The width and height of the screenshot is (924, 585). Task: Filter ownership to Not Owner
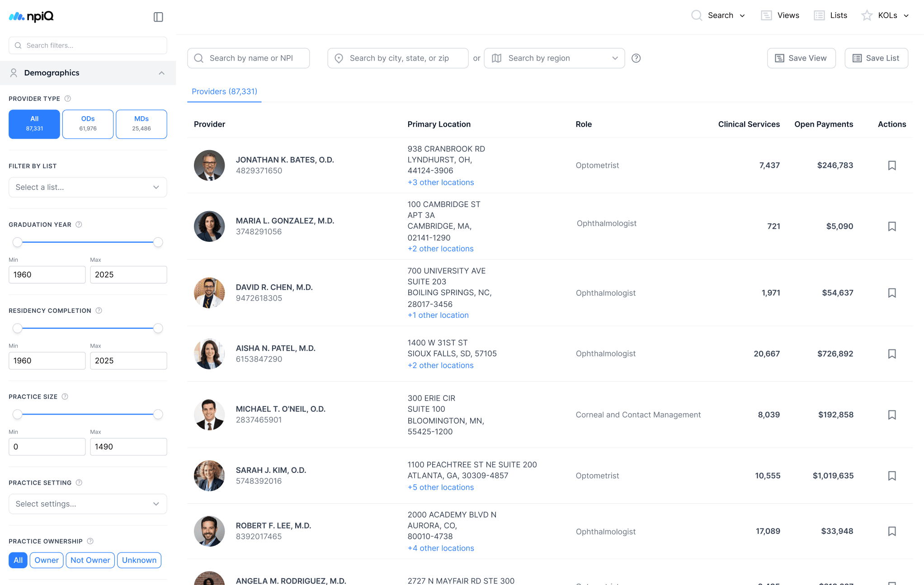pos(90,560)
